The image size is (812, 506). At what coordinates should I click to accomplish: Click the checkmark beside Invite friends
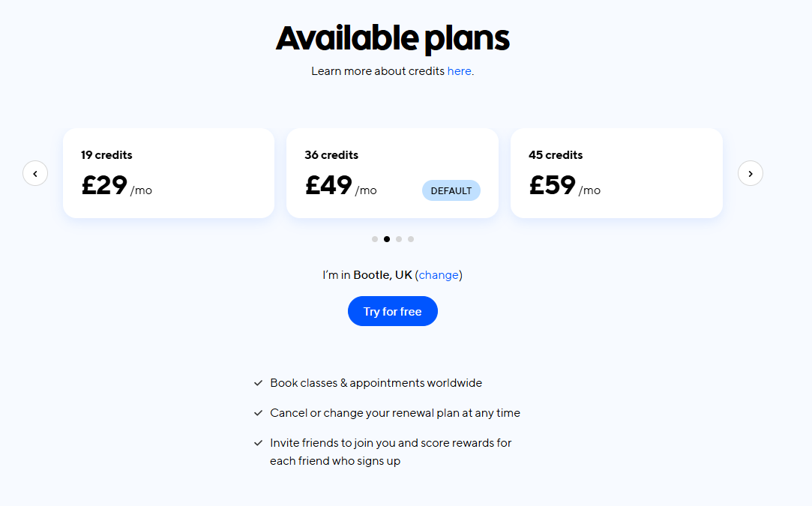[x=259, y=443]
